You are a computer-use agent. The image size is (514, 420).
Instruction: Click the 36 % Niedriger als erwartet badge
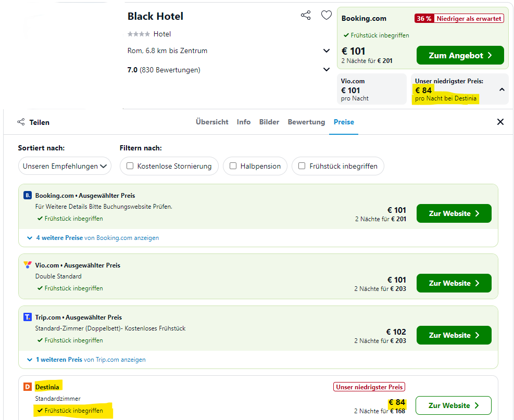tap(459, 19)
